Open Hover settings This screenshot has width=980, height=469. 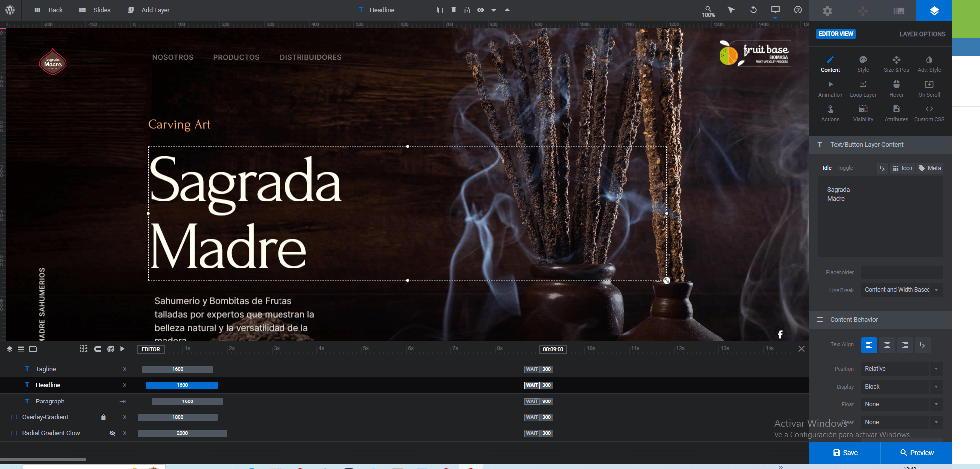coord(896,89)
